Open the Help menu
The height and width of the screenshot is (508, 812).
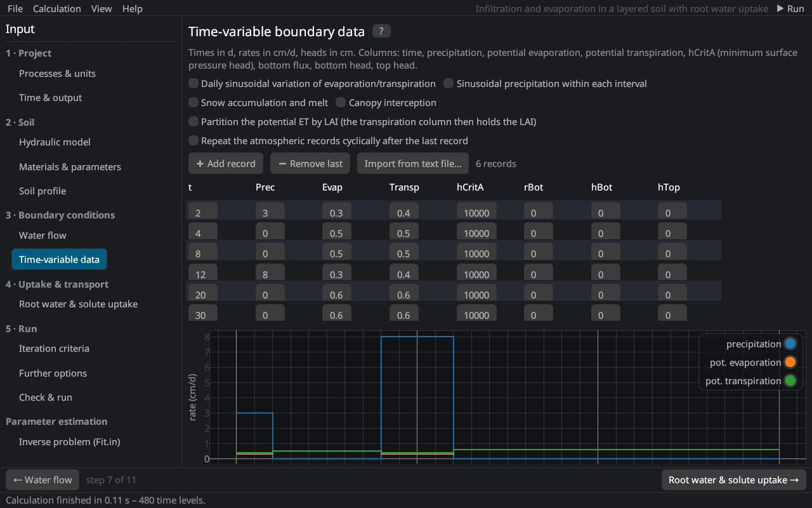(132, 9)
